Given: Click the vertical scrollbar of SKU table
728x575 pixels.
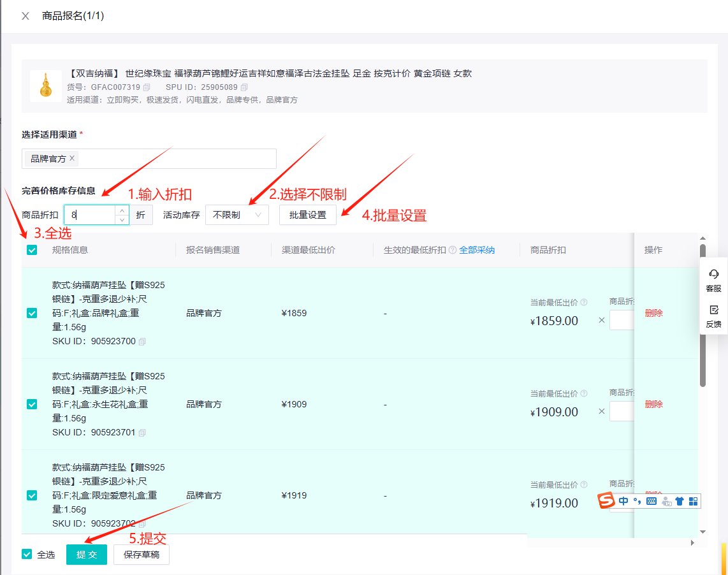Looking at the screenshot, I should 703,319.
